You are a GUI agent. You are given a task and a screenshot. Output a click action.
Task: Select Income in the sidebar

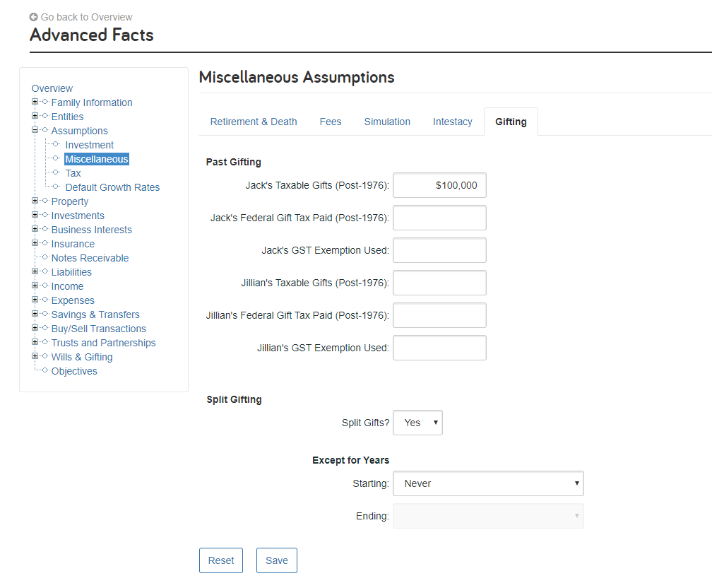(67, 286)
